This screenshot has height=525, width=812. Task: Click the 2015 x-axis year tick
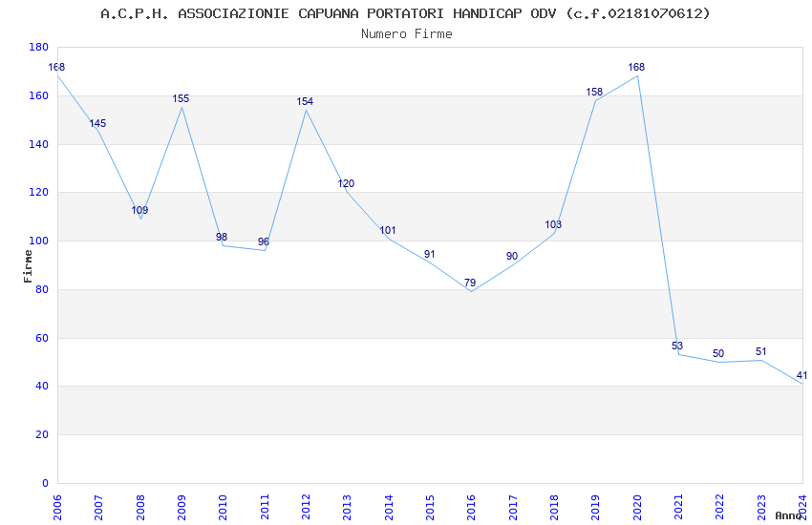click(x=430, y=507)
